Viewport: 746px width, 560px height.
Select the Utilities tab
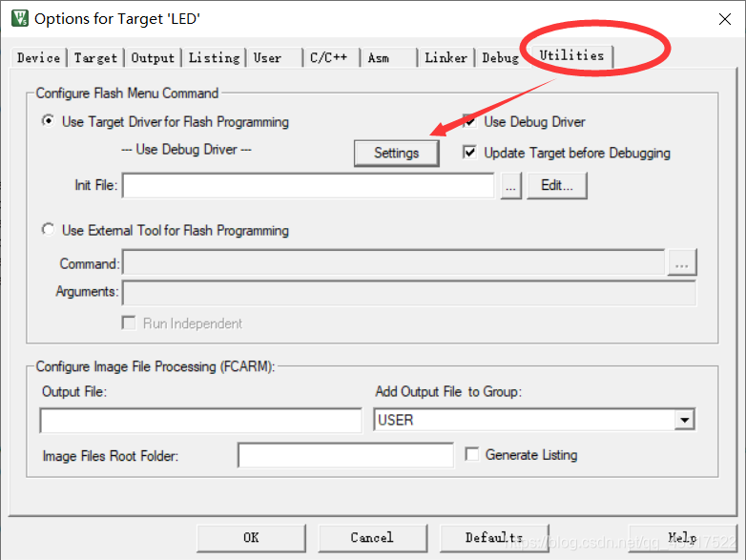[x=571, y=55]
